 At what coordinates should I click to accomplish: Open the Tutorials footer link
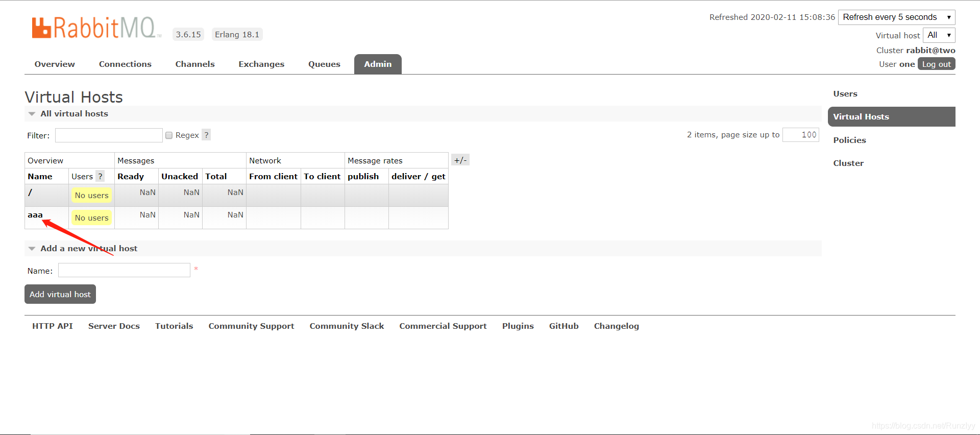click(174, 326)
